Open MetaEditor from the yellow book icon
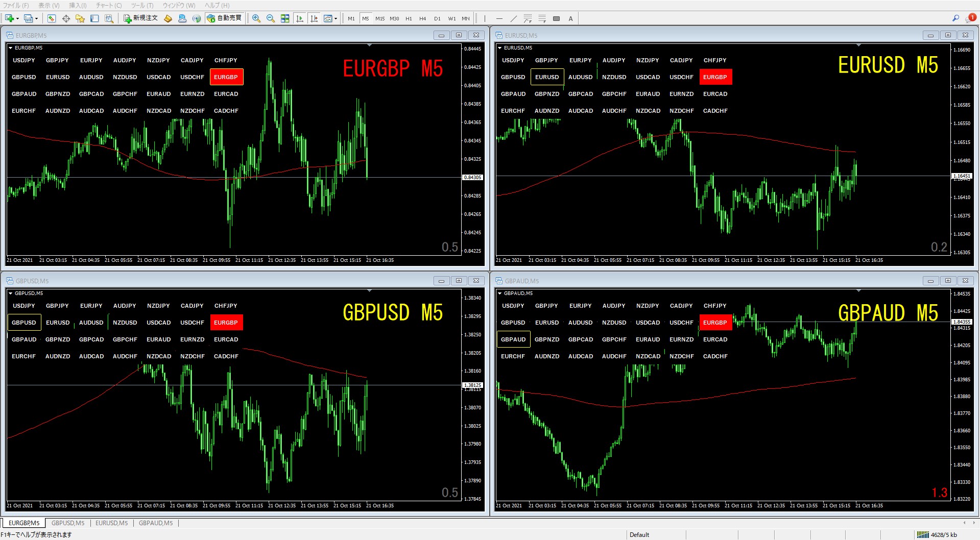 tap(168, 18)
